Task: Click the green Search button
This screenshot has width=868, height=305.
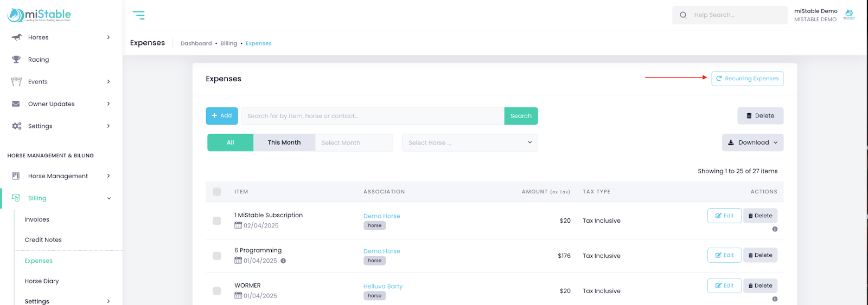Action: (521, 116)
